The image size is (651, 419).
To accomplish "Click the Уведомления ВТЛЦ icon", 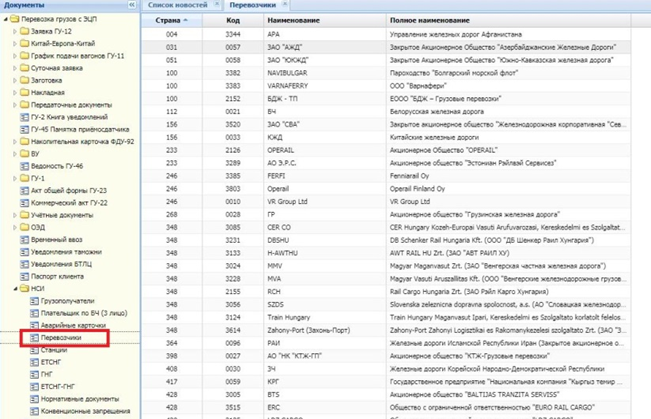I will coord(24,264).
